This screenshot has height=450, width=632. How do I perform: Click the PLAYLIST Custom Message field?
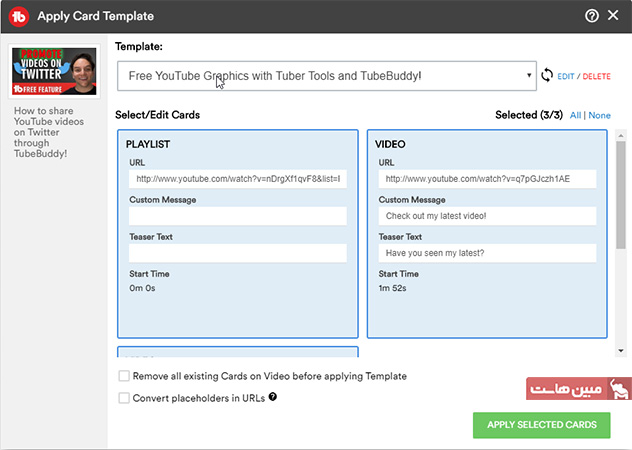click(237, 216)
